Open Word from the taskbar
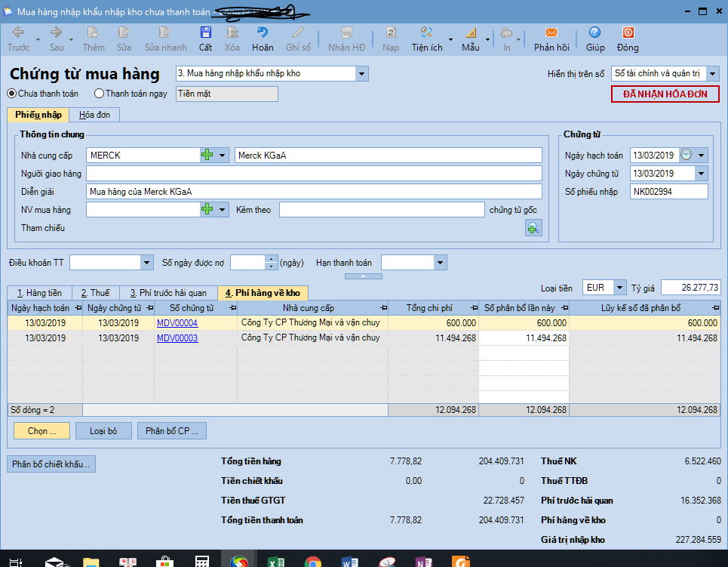 349,562
